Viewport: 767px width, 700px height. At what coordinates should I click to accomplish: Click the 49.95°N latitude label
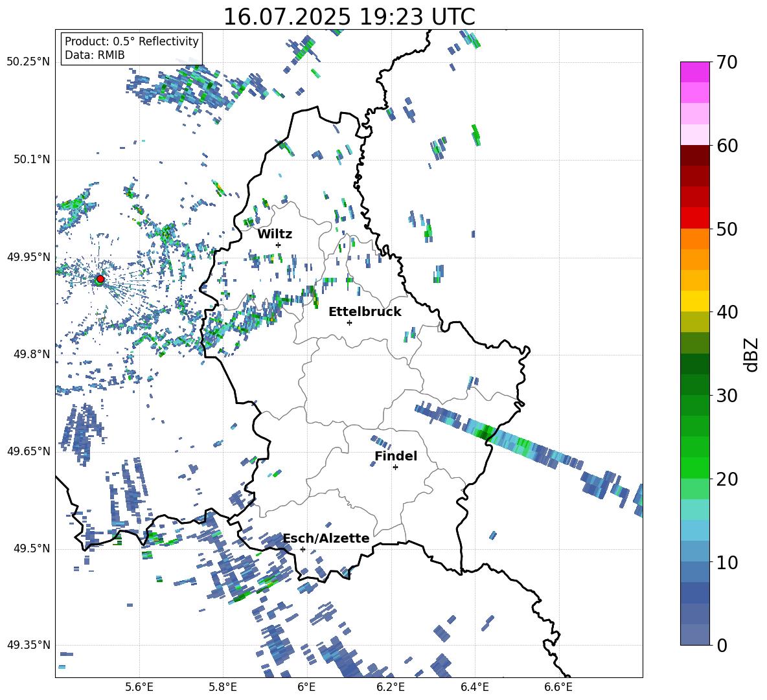pos(29,257)
